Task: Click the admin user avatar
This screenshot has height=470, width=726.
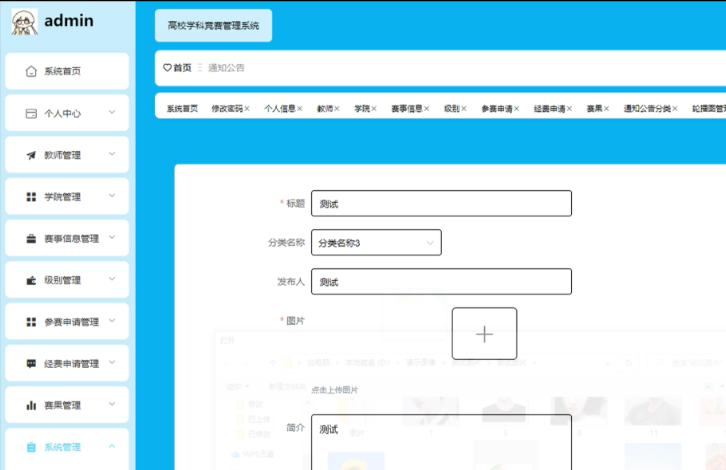Action: click(x=24, y=21)
